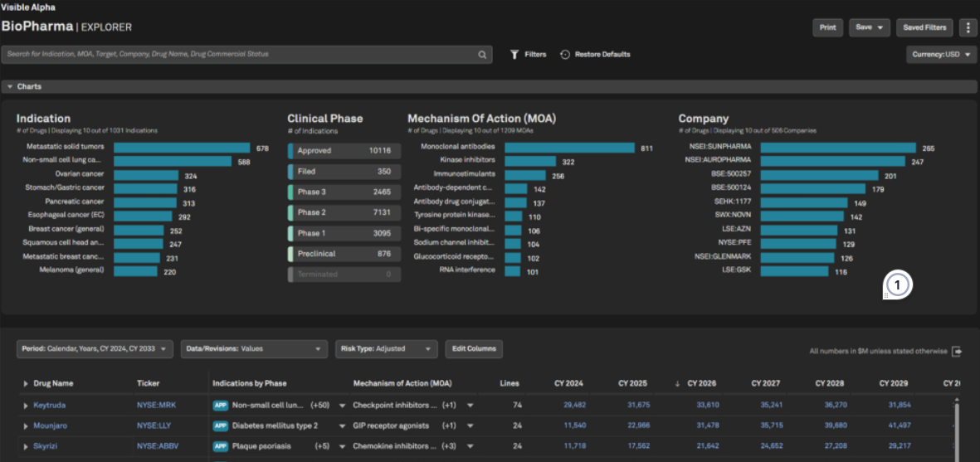
Task: Click the Metastatic solid tumors bar
Action: coord(181,148)
